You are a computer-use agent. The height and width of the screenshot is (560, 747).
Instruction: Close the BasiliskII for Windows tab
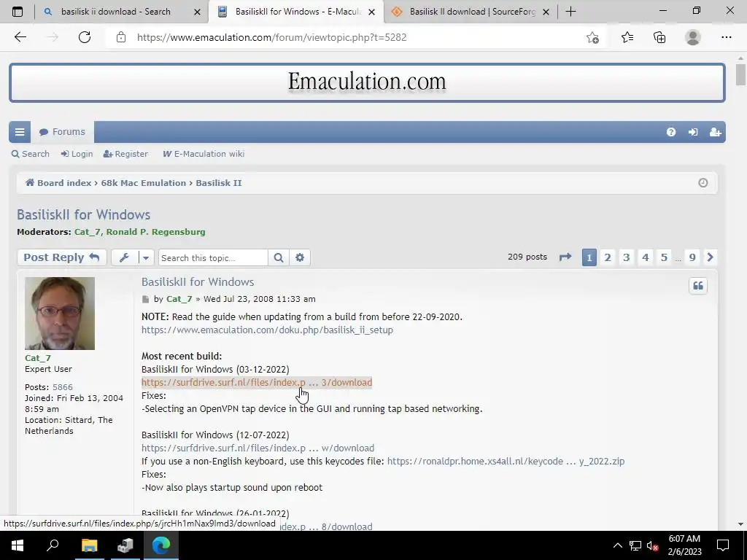coord(372,12)
